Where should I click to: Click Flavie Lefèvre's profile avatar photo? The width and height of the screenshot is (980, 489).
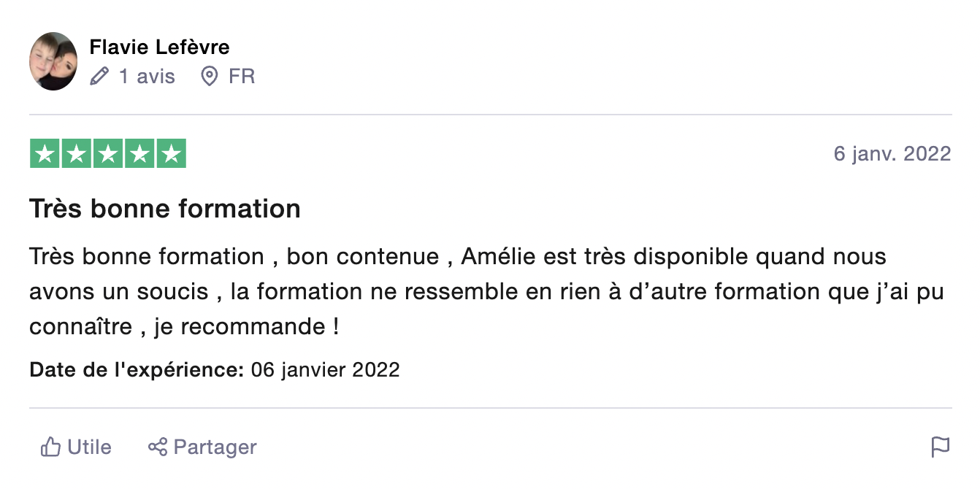point(53,61)
